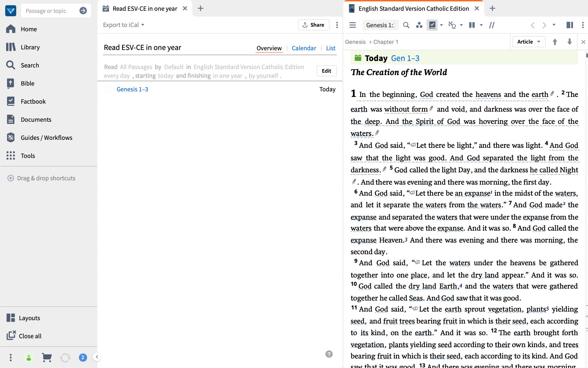Expand the reading plan icon dropdown arrow
This screenshot has width=588, height=368.
tap(441, 25)
